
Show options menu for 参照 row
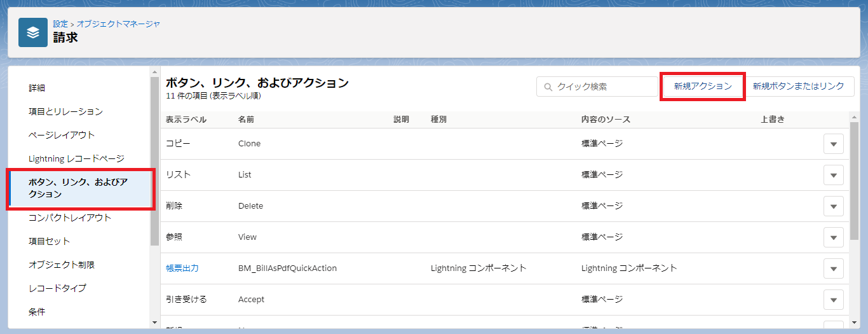pos(833,237)
